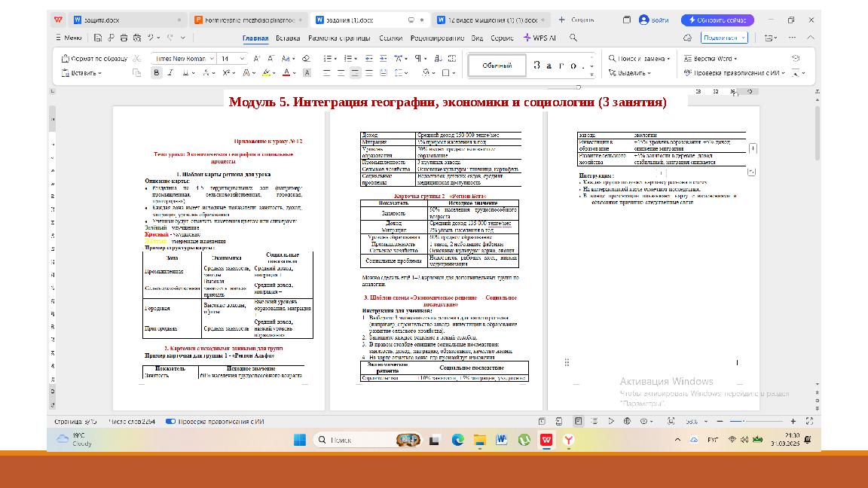
Task: Clear formatting with the eraser icon
Action: 304,56
